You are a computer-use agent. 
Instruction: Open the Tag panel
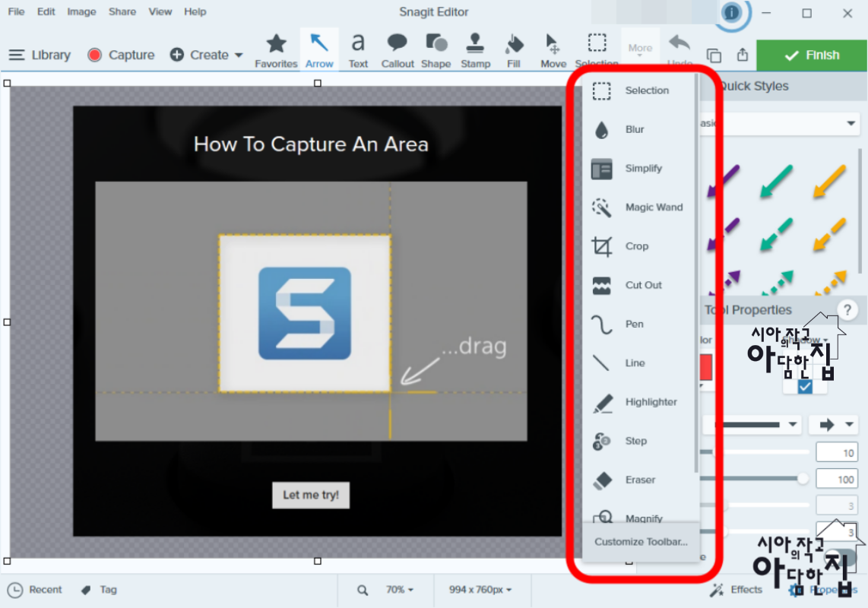pos(99,590)
